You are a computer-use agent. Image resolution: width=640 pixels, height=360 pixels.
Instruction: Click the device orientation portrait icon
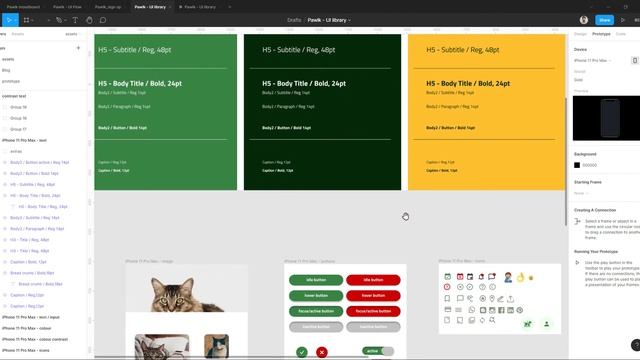[635, 60]
